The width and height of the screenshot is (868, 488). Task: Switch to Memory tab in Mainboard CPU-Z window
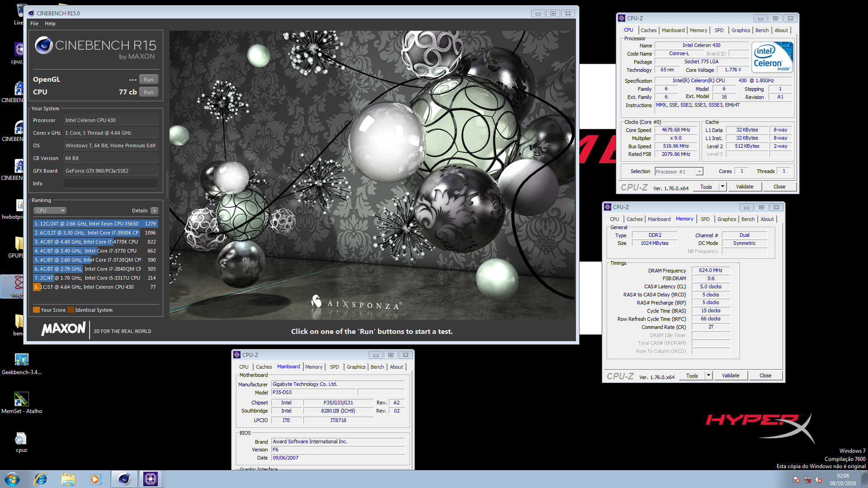(314, 367)
